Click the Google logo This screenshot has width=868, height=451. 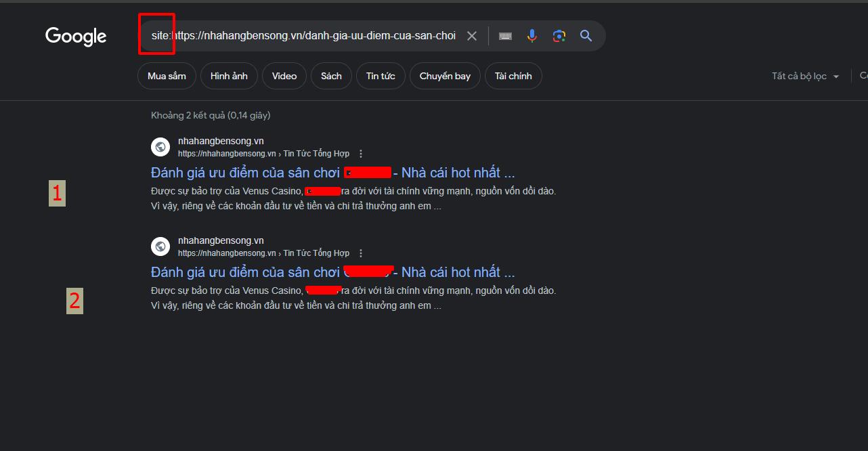point(76,37)
